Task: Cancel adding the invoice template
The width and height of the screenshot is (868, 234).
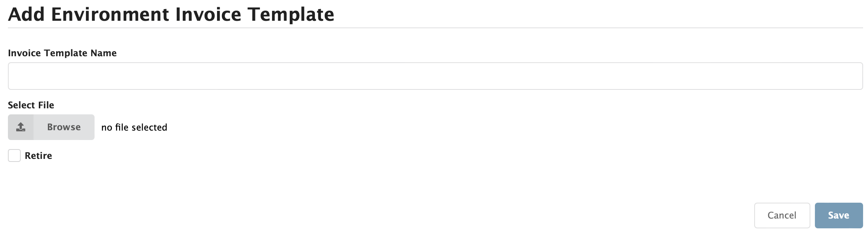Action: [782, 215]
